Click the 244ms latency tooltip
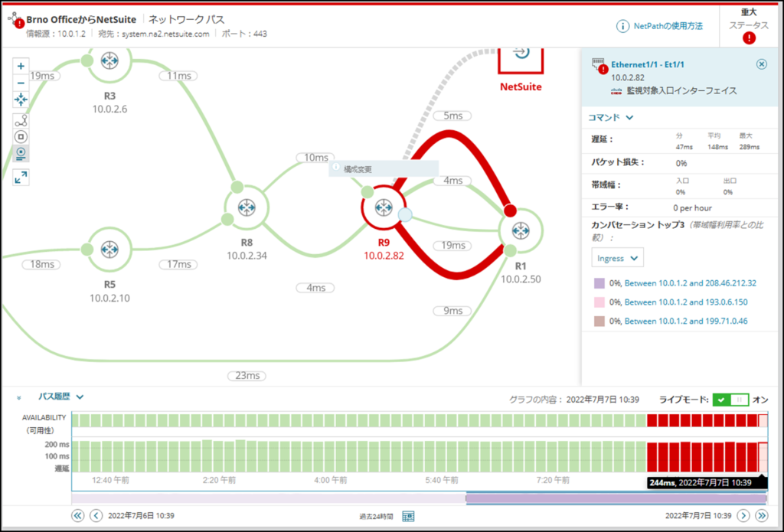Viewport: 784px width, 532px height. [707, 482]
